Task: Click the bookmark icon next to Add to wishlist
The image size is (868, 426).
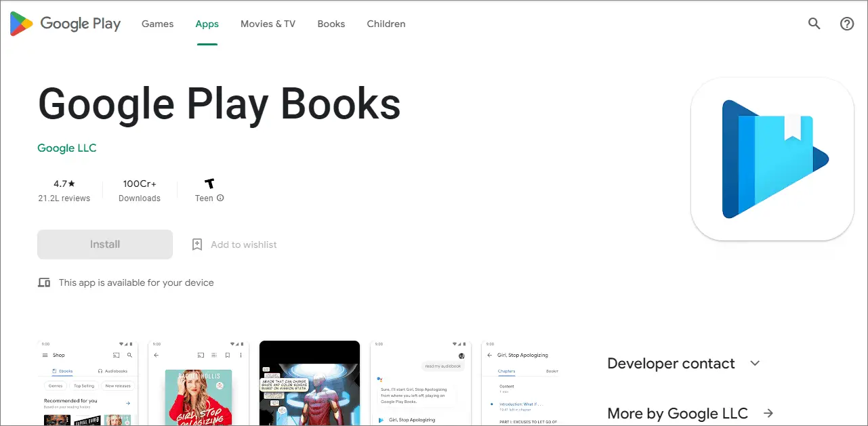Action: click(x=197, y=244)
